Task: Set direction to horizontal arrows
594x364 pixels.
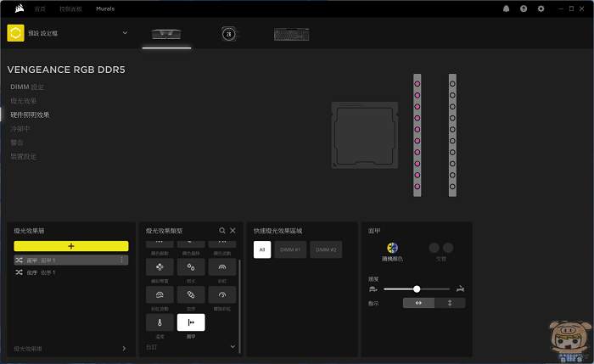Action: click(418, 303)
